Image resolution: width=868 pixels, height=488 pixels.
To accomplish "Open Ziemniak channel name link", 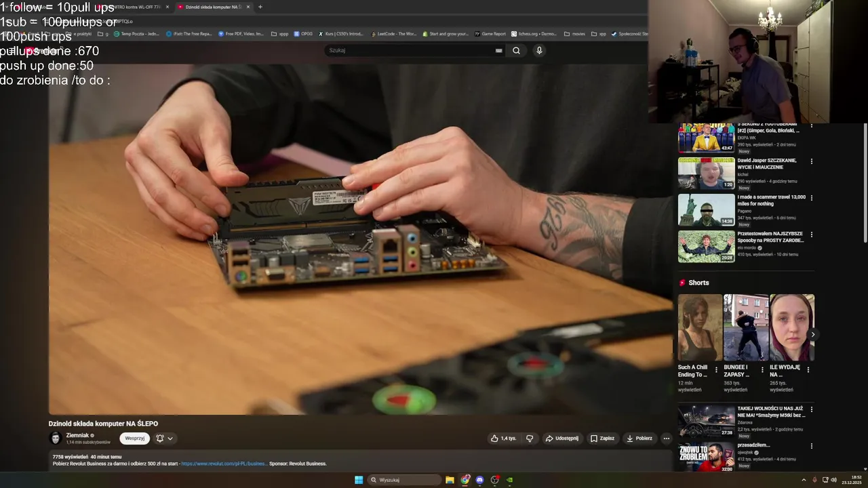I will (77, 435).
